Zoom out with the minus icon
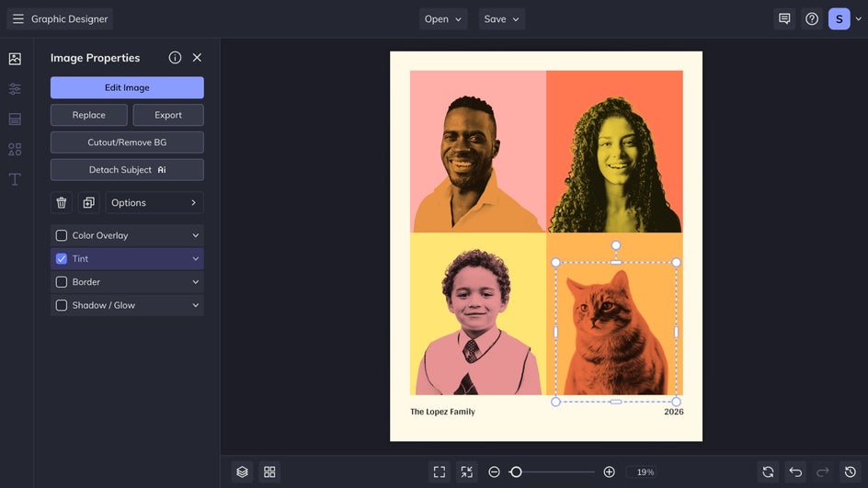The height and width of the screenshot is (488, 868). coord(495,472)
